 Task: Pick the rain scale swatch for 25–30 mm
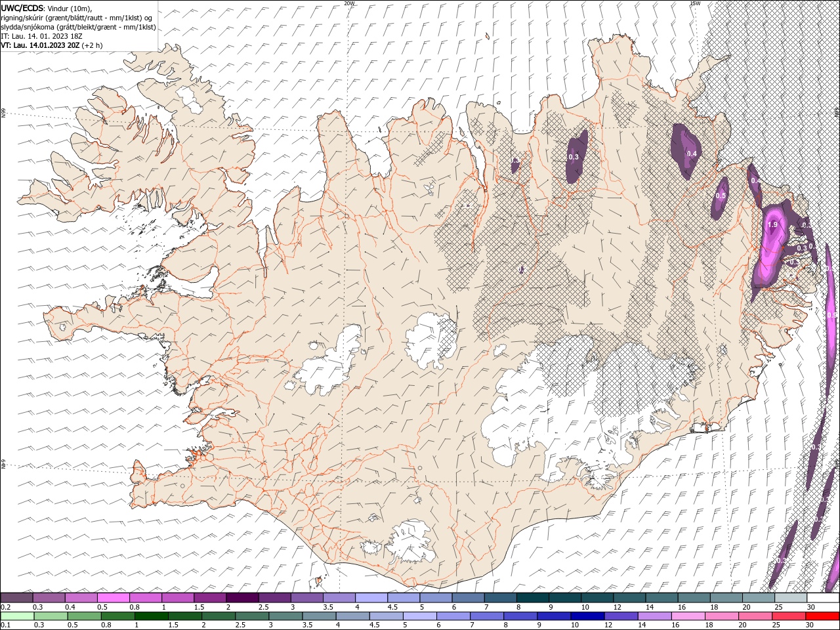tap(789, 616)
